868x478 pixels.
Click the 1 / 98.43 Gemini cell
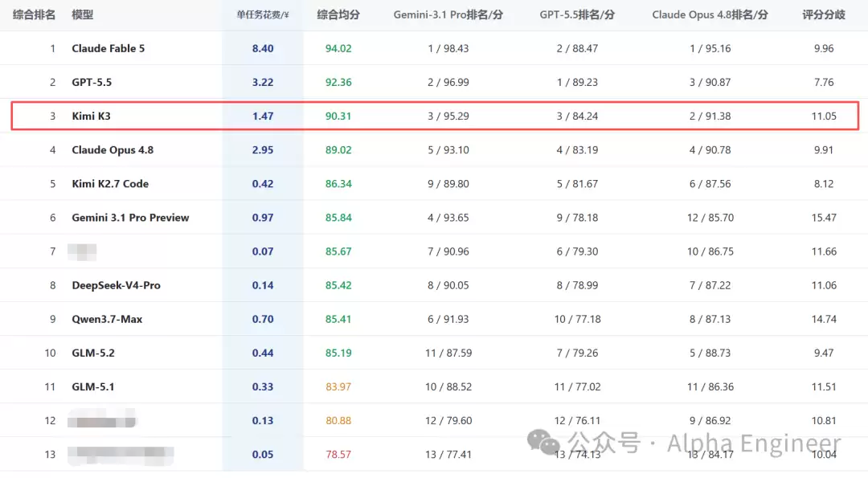pos(448,49)
